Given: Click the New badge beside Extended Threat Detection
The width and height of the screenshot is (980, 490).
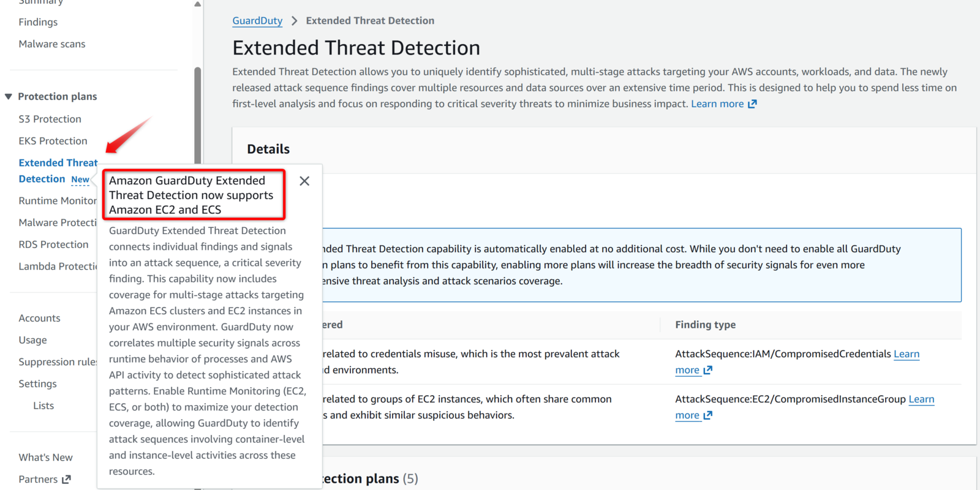Looking at the screenshot, I should coord(80,179).
